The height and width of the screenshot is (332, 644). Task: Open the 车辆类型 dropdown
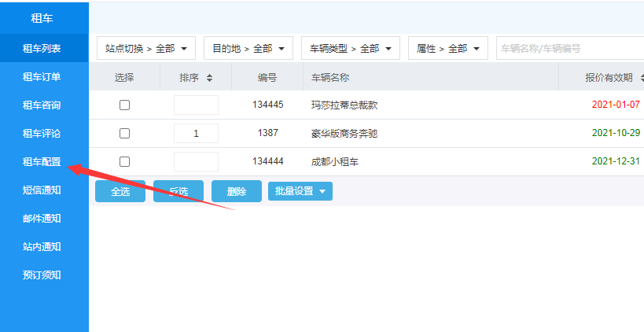(x=350, y=49)
